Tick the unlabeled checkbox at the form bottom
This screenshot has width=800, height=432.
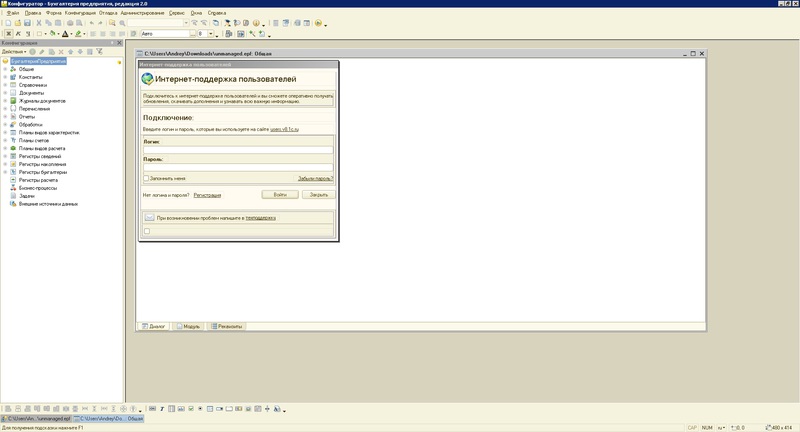pos(147,231)
